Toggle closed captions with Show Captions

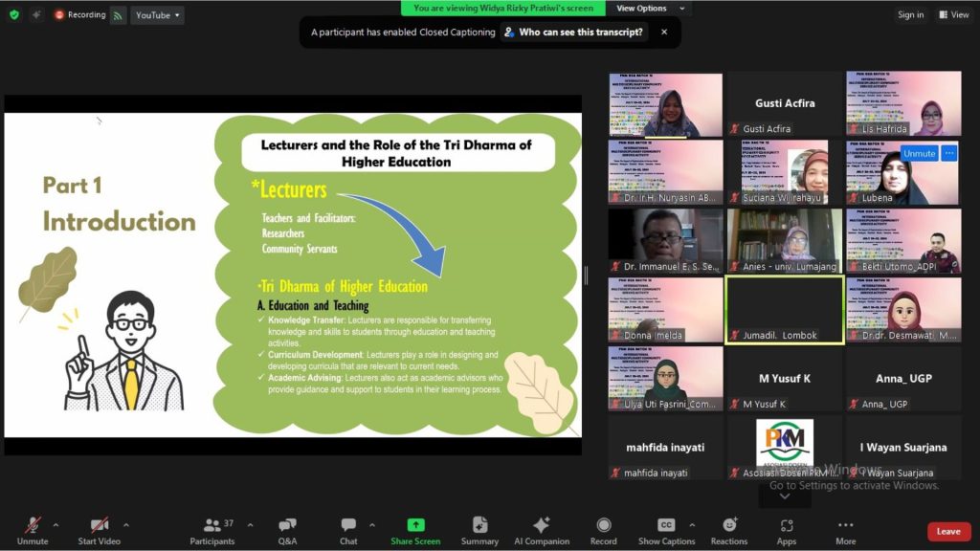[x=666, y=525]
